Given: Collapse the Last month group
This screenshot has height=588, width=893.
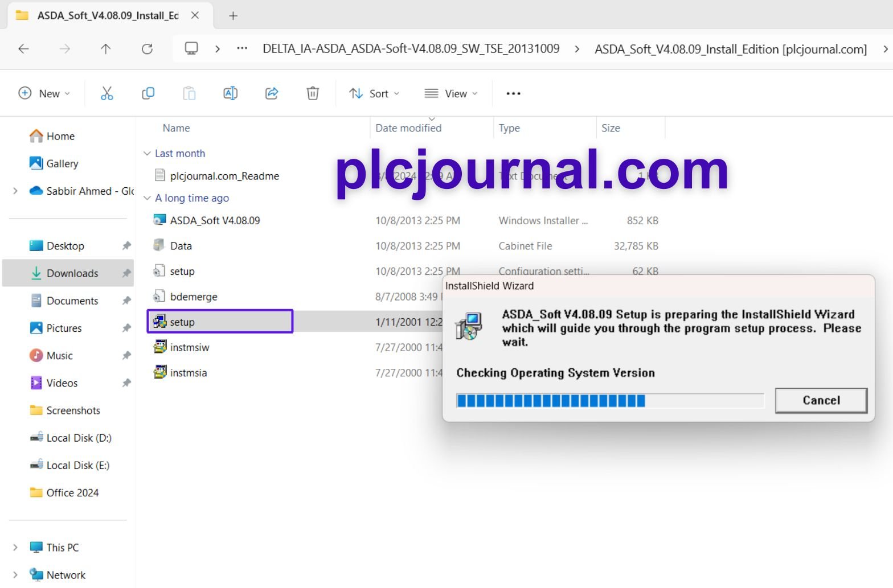Looking at the screenshot, I should [147, 153].
